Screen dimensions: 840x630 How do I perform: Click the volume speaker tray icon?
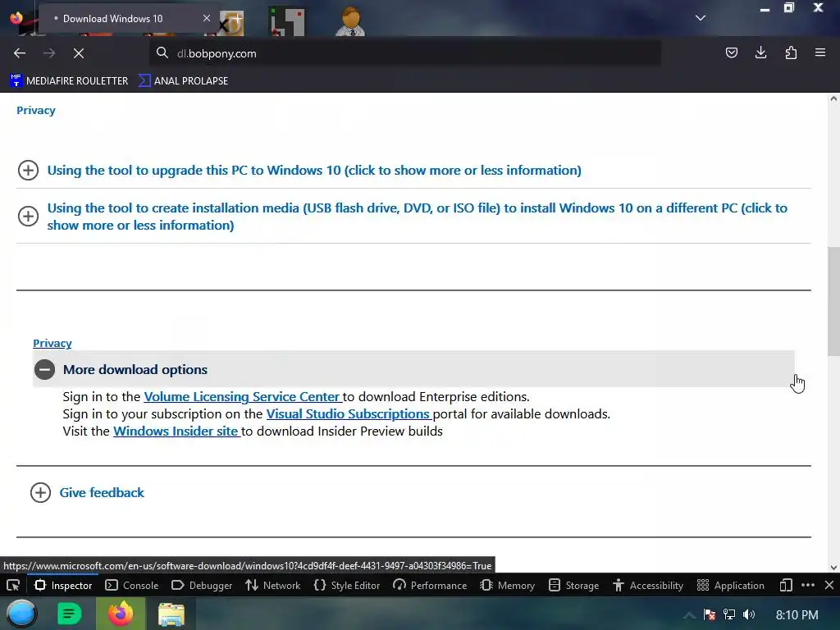click(x=749, y=614)
